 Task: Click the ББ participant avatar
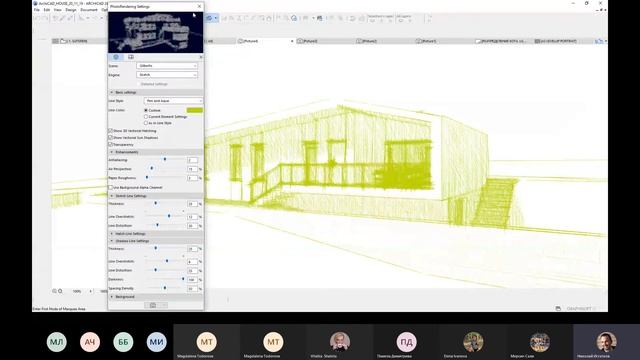pyautogui.click(x=123, y=342)
